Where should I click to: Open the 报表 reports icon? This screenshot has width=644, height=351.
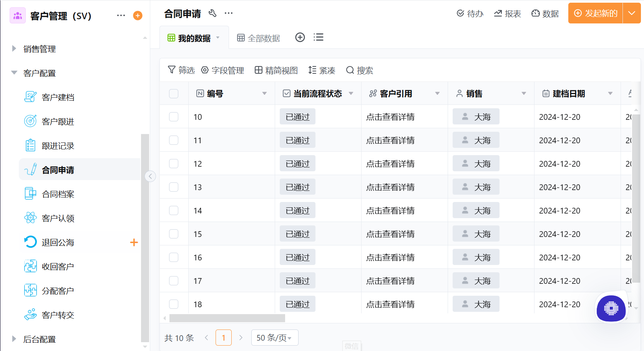click(507, 13)
